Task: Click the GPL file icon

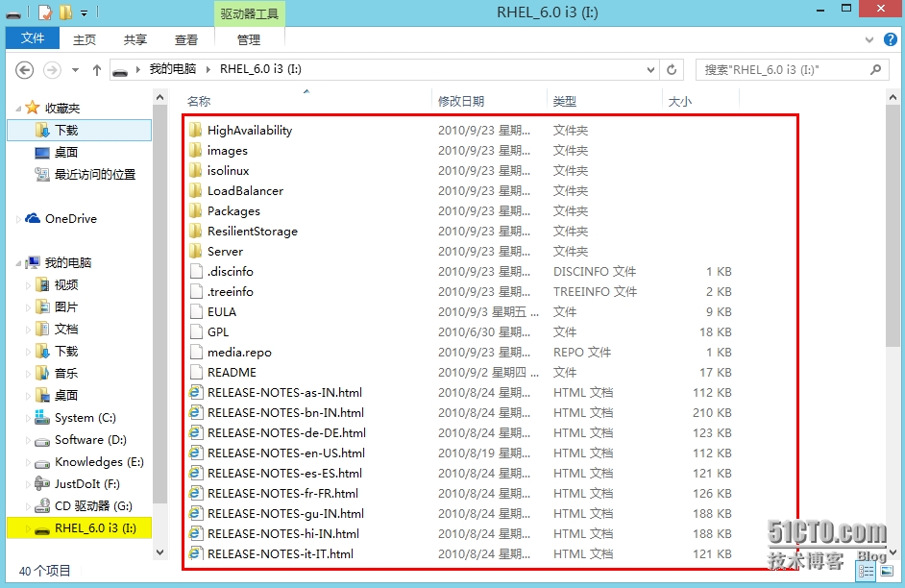Action: coord(196,332)
